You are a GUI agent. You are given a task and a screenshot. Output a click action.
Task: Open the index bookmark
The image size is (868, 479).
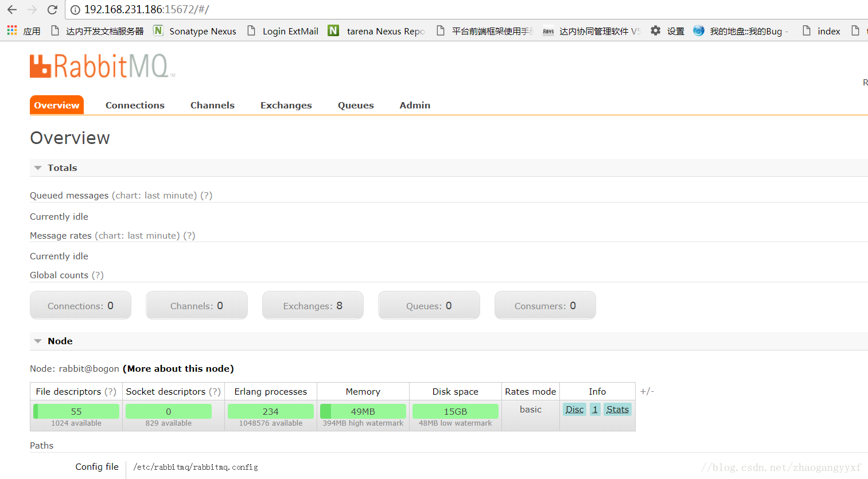[821, 31]
